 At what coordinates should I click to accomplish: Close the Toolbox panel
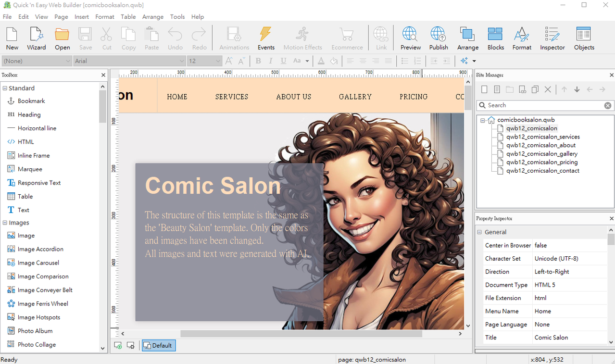click(103, 75)
